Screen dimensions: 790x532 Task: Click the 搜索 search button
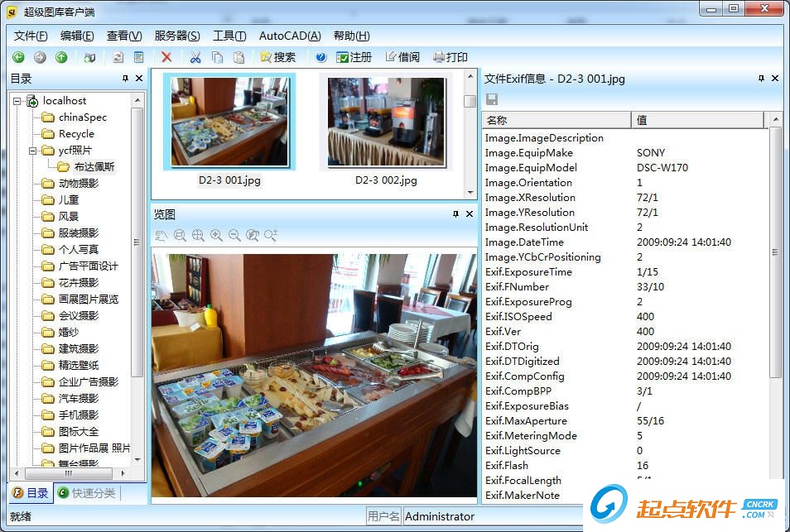[x=279, y=56]
